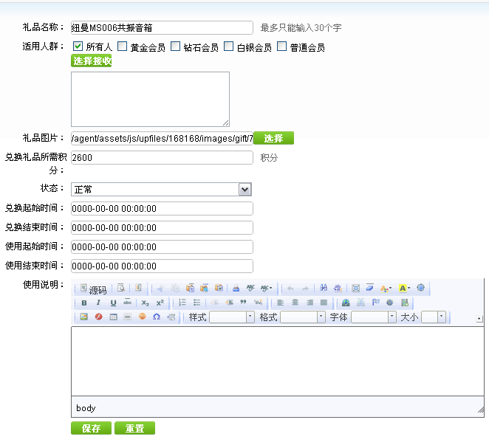Image resolution: width=489 pixels, height=448 pixels.
Task: Click the superscript icon
Action: click(160, 303)
